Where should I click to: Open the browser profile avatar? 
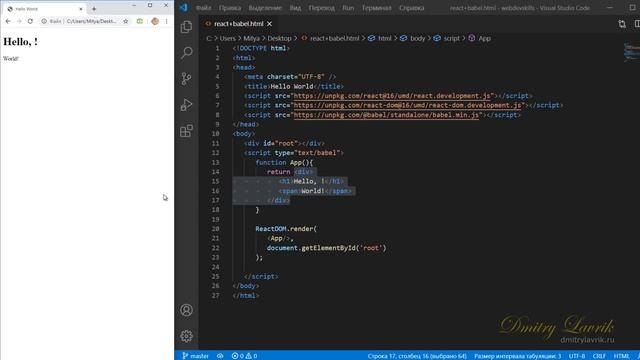click(x=155, y=21)
